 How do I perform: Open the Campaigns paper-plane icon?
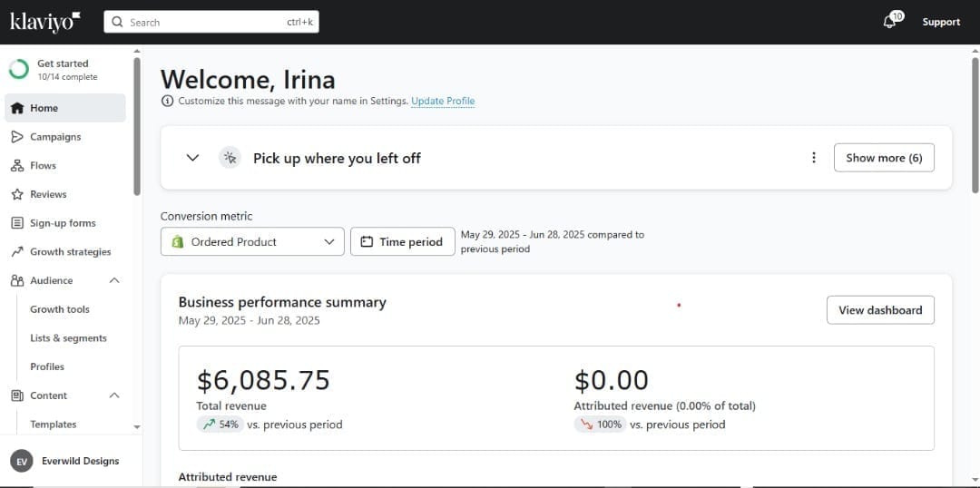point(17,137)
